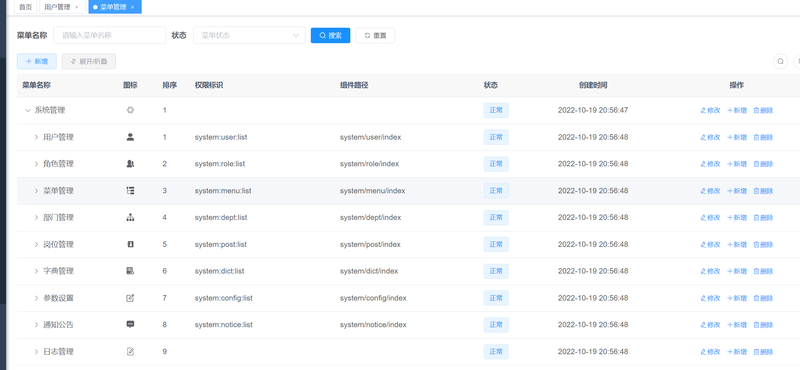Click the 正常 status tag in 日志管理 row
The height and width of the screenshot is (370, 800).
pyautogui.click(x=496, y=352)
